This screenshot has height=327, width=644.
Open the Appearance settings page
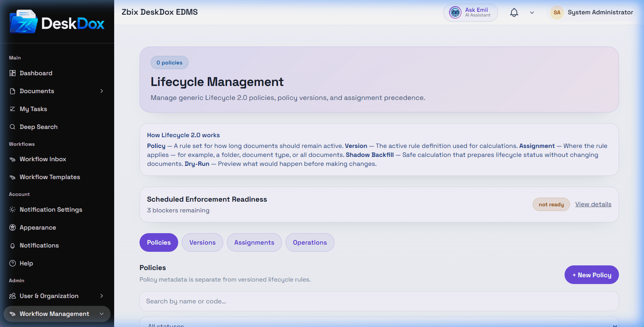tap(57, 227)
